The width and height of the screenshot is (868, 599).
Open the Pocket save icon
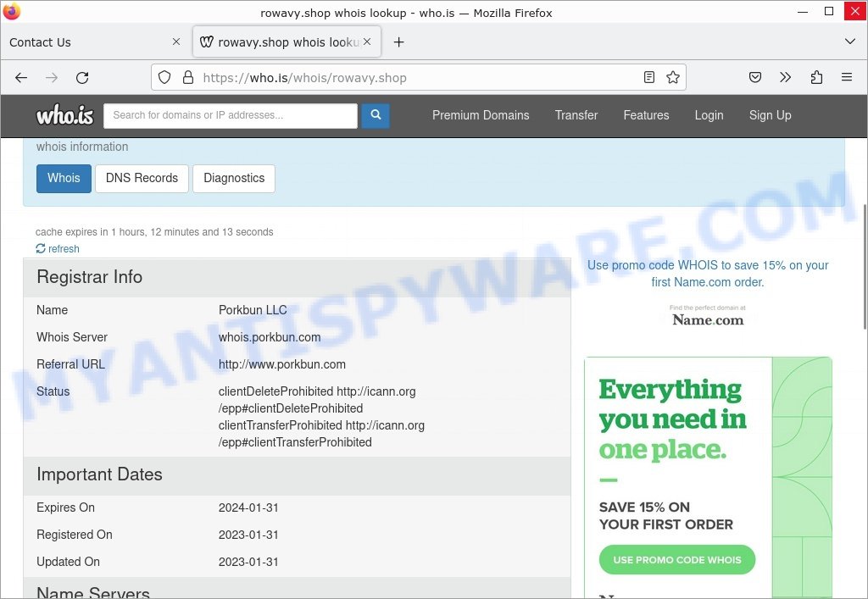pos(755,77)
